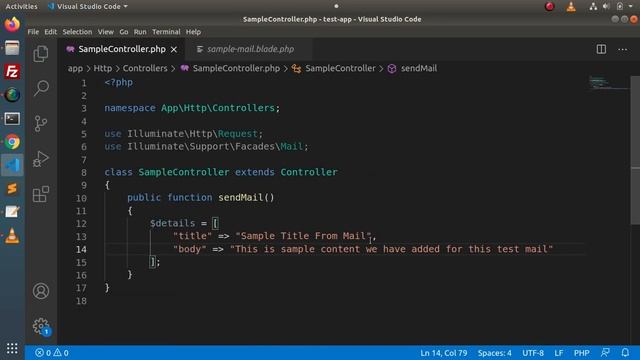Viewport: 640px width, 360px height.
Task: Click Activities in top bar
Action: pos(21,6)
